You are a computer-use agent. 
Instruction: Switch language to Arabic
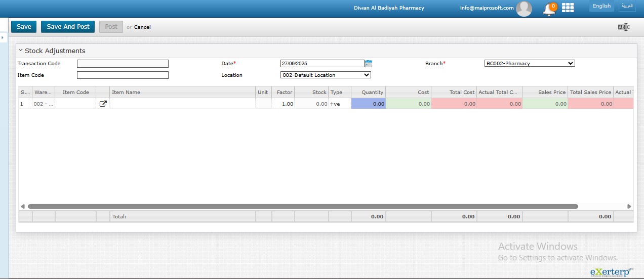[x=627, y=6]
